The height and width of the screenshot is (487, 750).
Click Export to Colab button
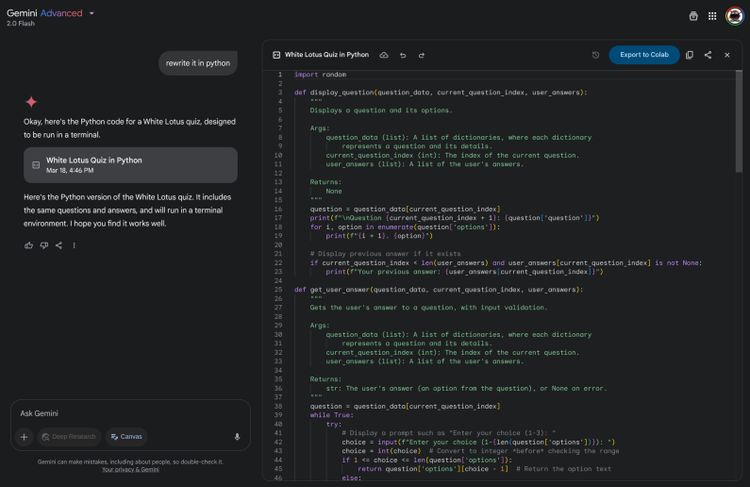click(x=644, y=55)
